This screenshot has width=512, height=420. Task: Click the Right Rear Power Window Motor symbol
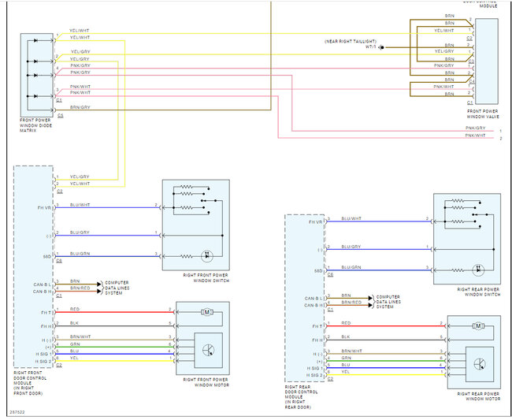pyautogui.click(x=478, y=326)
